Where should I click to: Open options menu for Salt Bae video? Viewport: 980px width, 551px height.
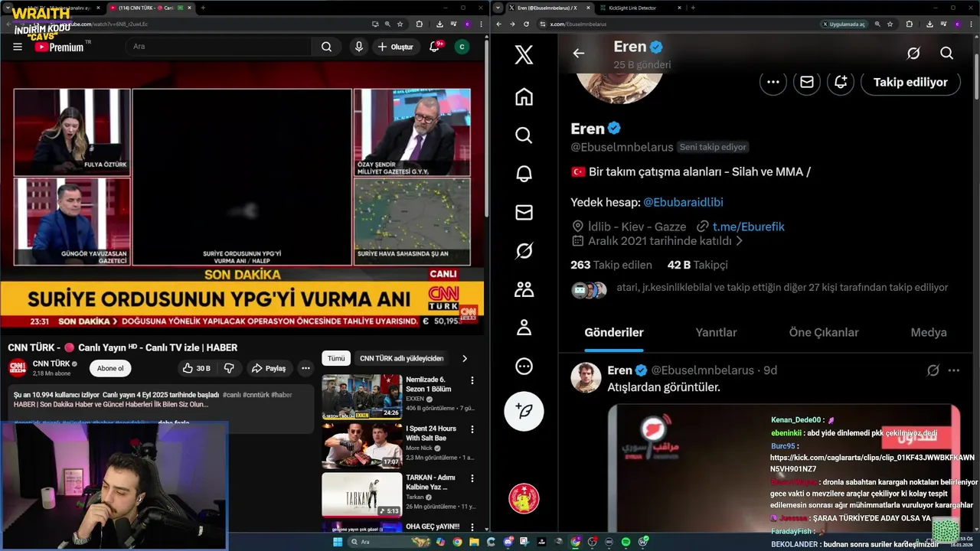tap(472, 429)
